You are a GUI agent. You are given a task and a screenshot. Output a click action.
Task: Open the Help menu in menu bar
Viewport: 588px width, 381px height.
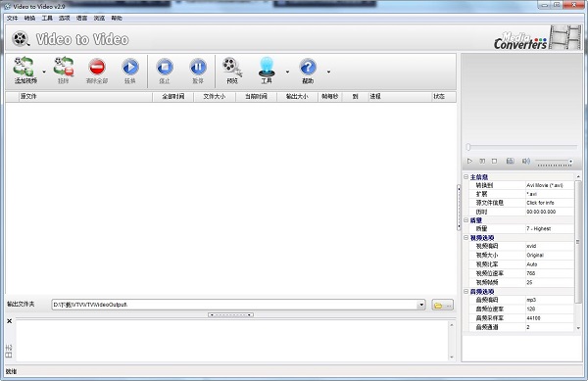tap(117, 18)
